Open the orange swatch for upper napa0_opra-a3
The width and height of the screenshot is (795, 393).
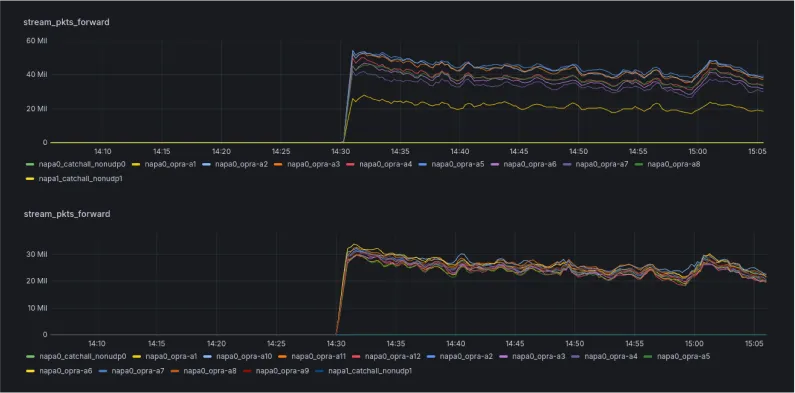point(279,164)
